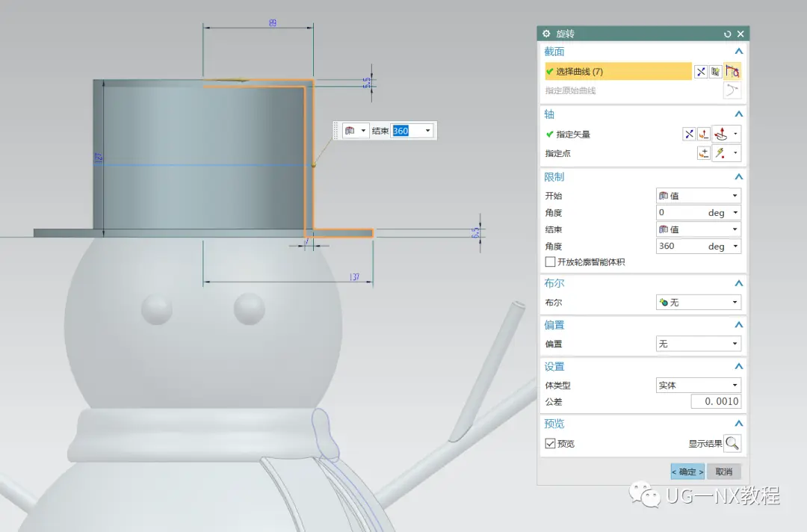Click the drag handle of on-screen input box
Viewport: 807px width, 532px height.
(336, 131)
